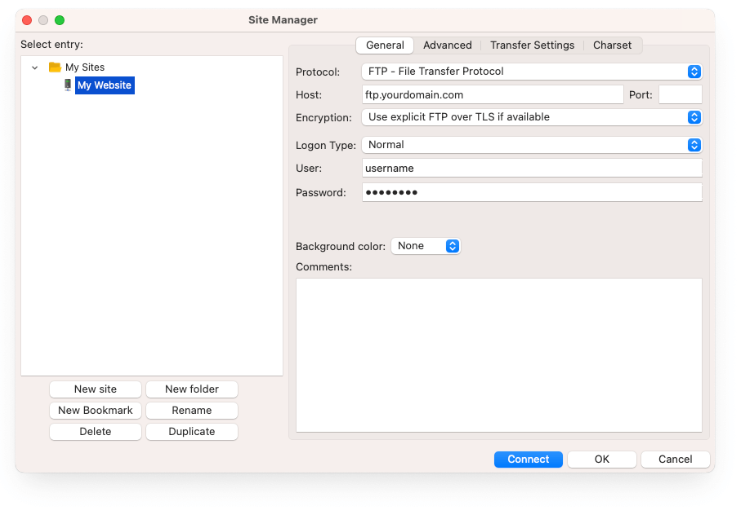Collapse the My Sites tree node
The width and height of the screenshot is (749, 507).
35,67
